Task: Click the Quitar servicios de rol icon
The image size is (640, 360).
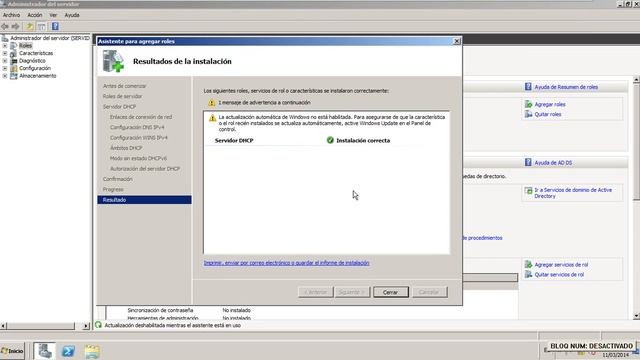Action: click(529, 275)
